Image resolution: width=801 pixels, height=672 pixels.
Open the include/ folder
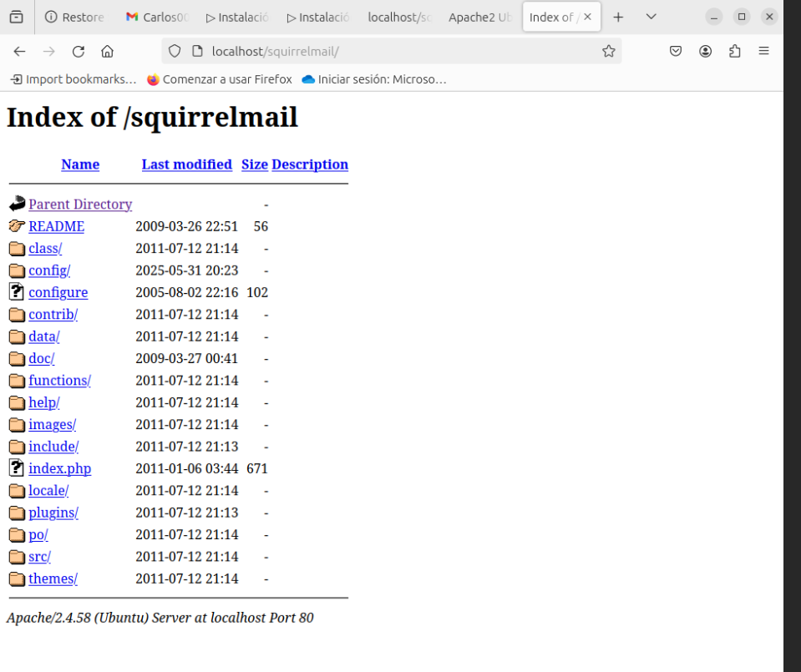53,447
